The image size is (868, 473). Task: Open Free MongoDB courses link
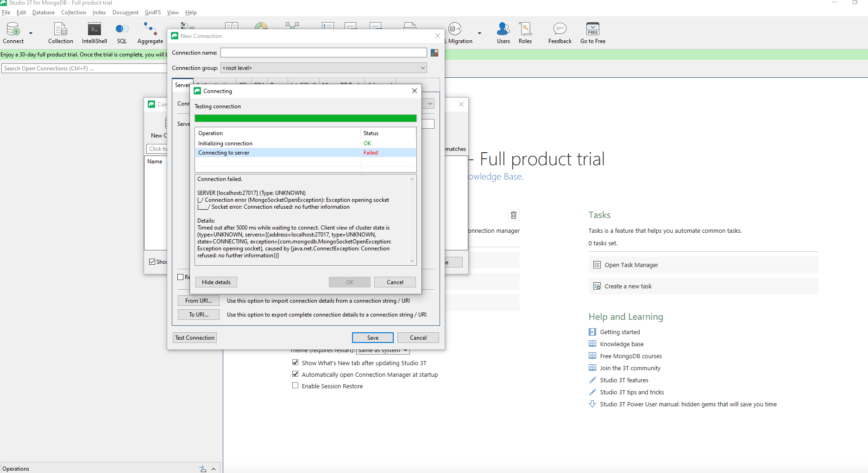coord(631,356)
